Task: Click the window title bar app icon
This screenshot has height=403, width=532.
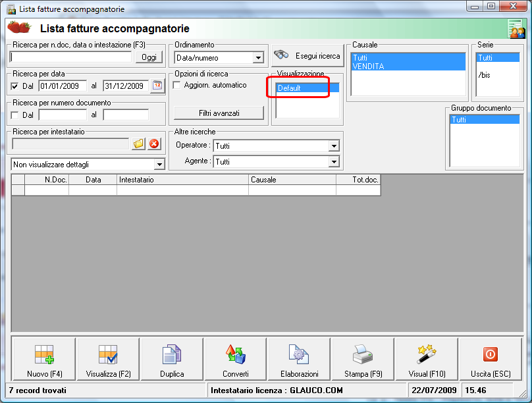Action: 11,9
